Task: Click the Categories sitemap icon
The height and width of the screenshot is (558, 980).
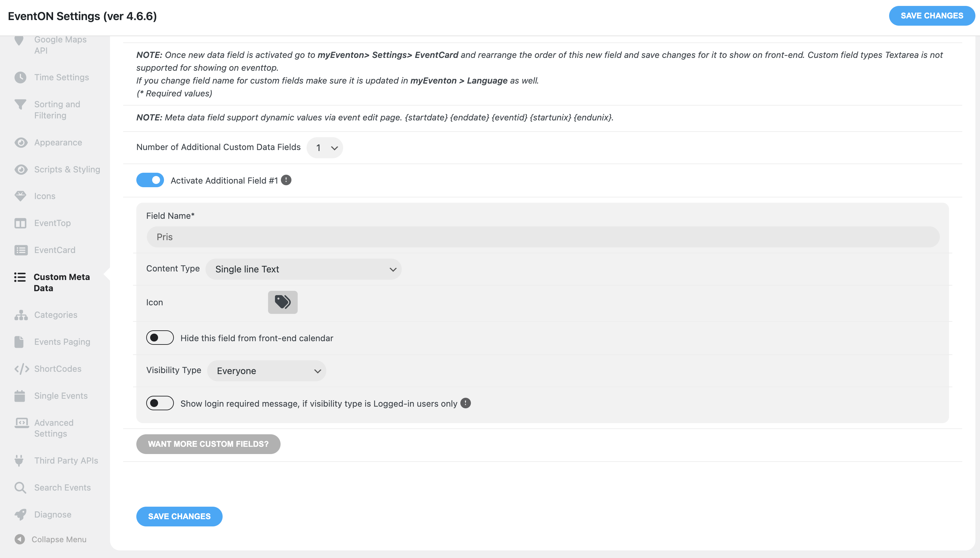Action: pyautogui.click(x=21, y=315)
